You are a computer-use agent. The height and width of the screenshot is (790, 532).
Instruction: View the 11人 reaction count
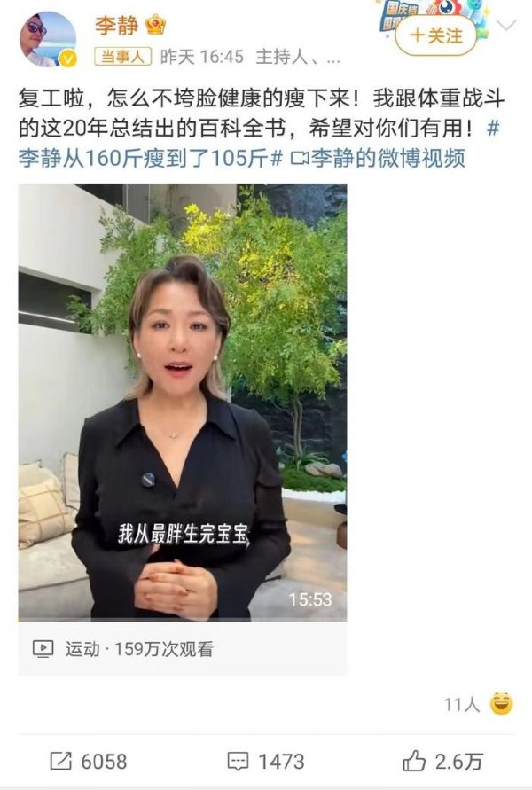461,704
